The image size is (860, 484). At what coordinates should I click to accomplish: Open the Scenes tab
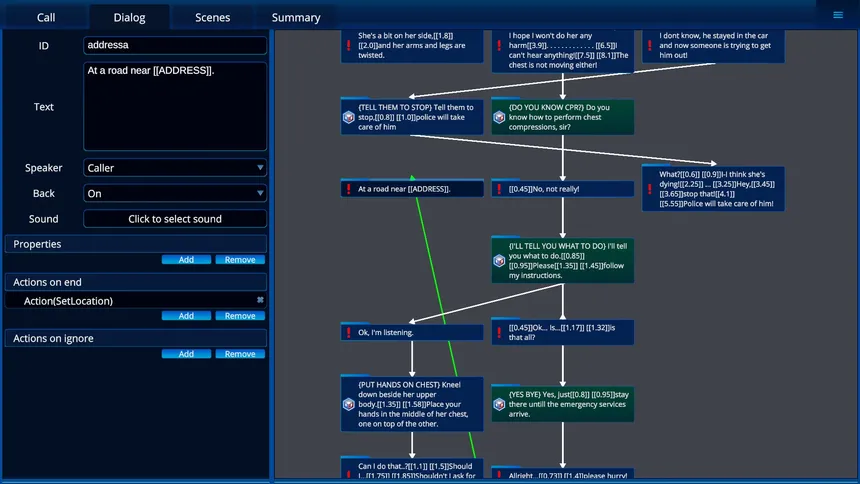click(x=212, y=17)
